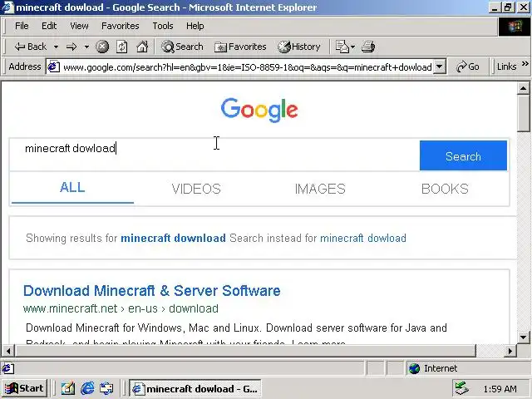Open the View menu
This screenshot has height=399, width=532.
[79, 26]
